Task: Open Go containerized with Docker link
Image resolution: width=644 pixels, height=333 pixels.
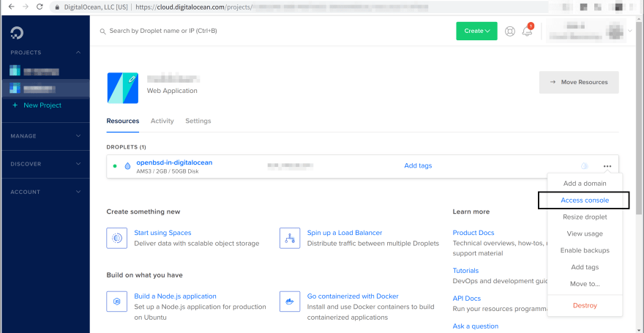Action: click(353, 296)
